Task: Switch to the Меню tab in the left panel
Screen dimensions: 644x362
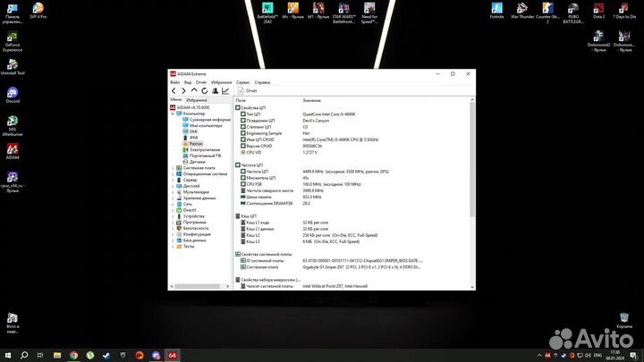Action: point(176,100)
